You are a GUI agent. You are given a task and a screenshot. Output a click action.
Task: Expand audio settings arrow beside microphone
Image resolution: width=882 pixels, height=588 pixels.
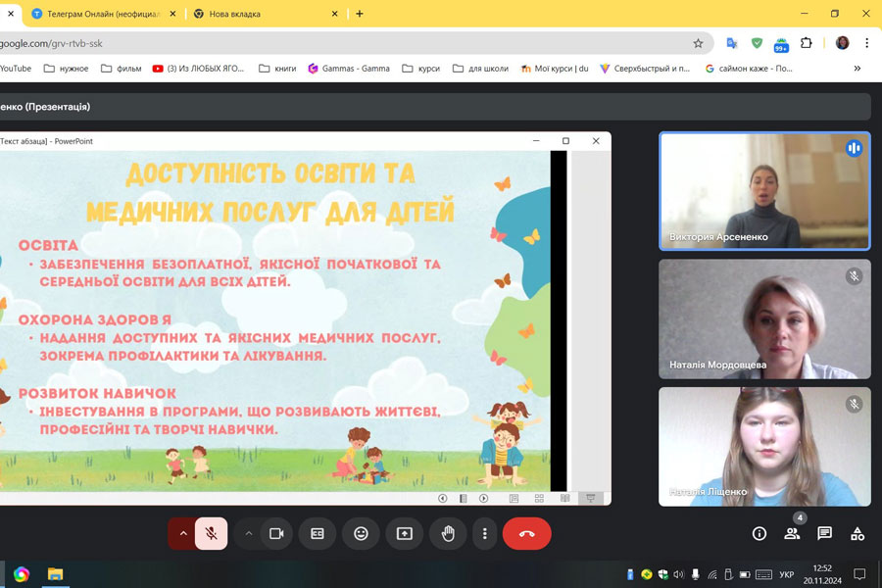pyautogui.click(x=182, y=533)
